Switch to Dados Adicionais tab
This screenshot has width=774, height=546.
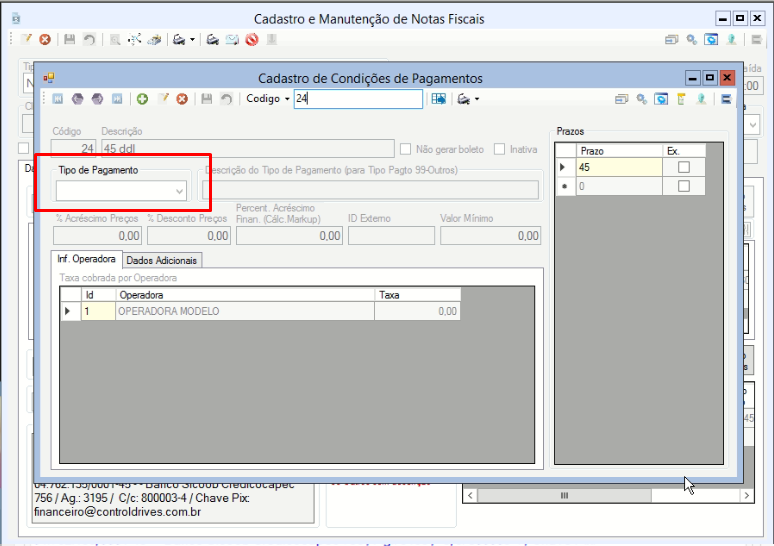[x=162, y=260]
